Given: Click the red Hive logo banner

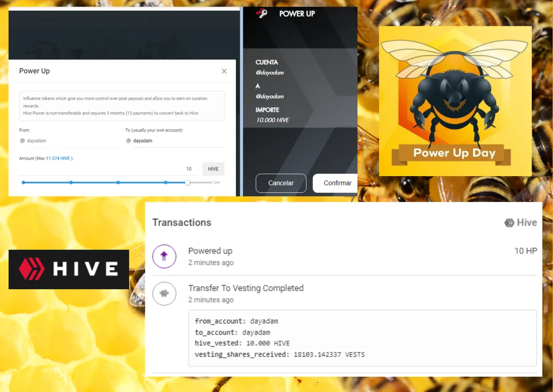Looking at the screenshot, I should pyautogui.click(x=69, y=269).
